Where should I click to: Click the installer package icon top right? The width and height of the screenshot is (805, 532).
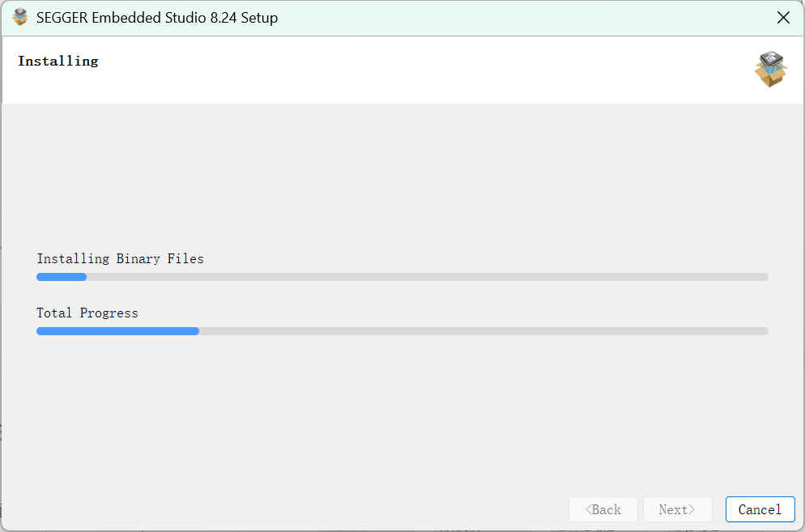[770, 70]
